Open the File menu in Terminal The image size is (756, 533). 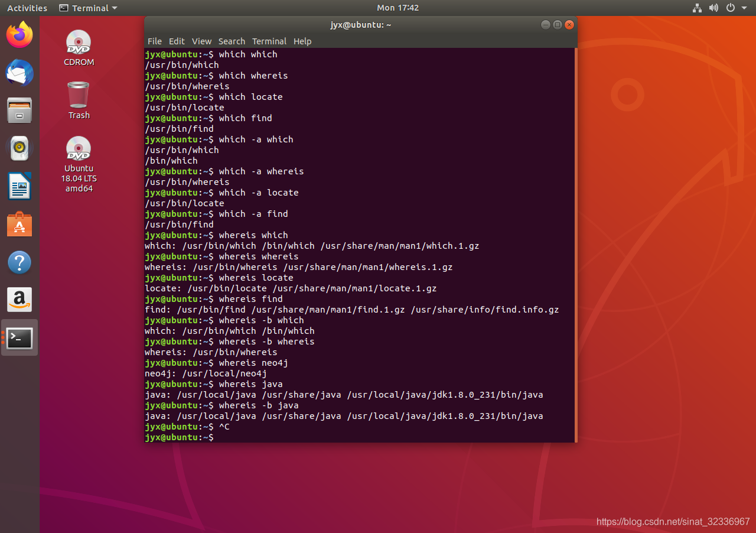coord(154,41)
